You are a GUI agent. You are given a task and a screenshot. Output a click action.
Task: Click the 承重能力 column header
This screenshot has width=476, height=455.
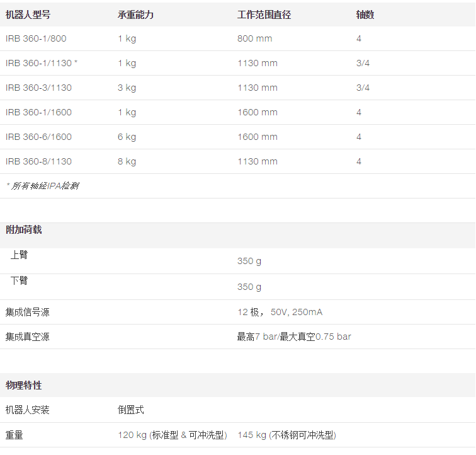pos(136,14)
